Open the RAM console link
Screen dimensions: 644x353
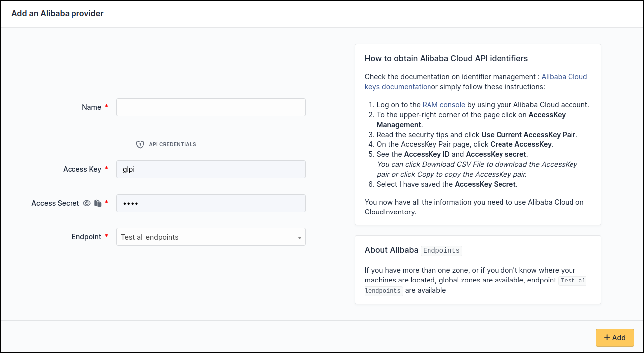click(443, 105)
